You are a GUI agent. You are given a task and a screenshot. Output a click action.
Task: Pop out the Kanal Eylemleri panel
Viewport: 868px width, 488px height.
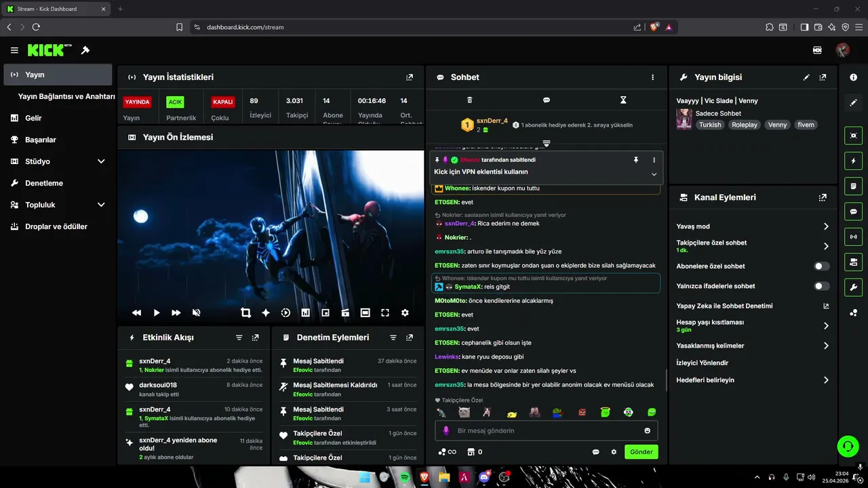click(x=823, y=198)
